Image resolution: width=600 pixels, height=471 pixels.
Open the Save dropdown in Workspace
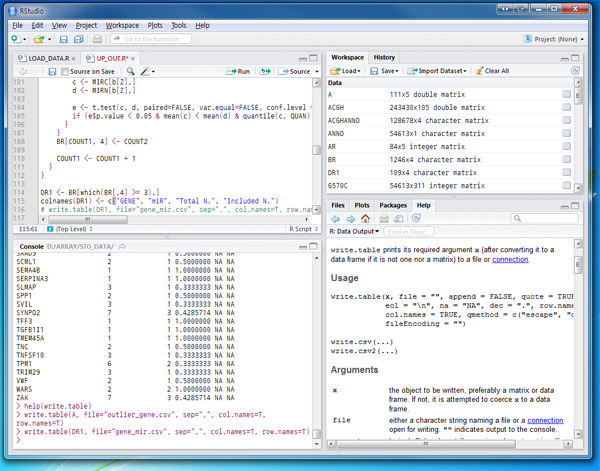pos(385,71)
